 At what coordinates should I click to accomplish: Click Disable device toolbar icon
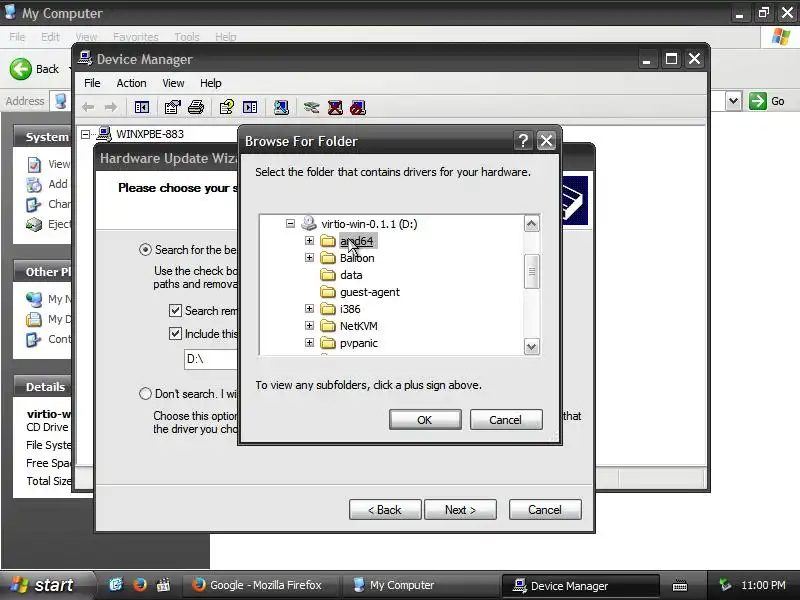[358, 107]
